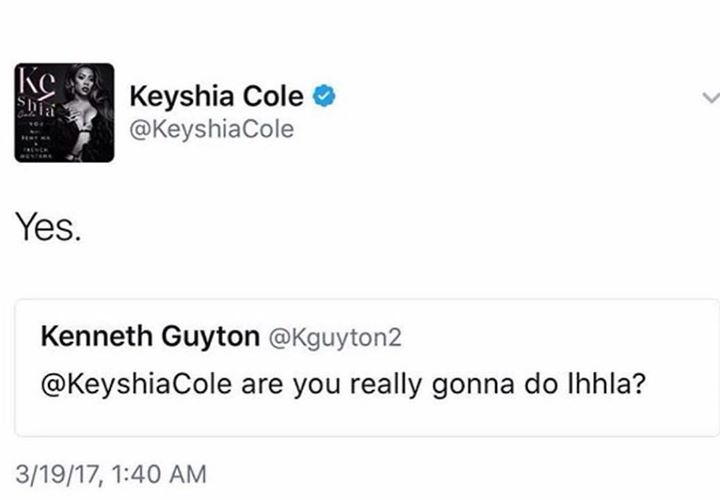720x500 pixels.
Task: Click the time 1:40 AM text
Action: tap(159, 474)
